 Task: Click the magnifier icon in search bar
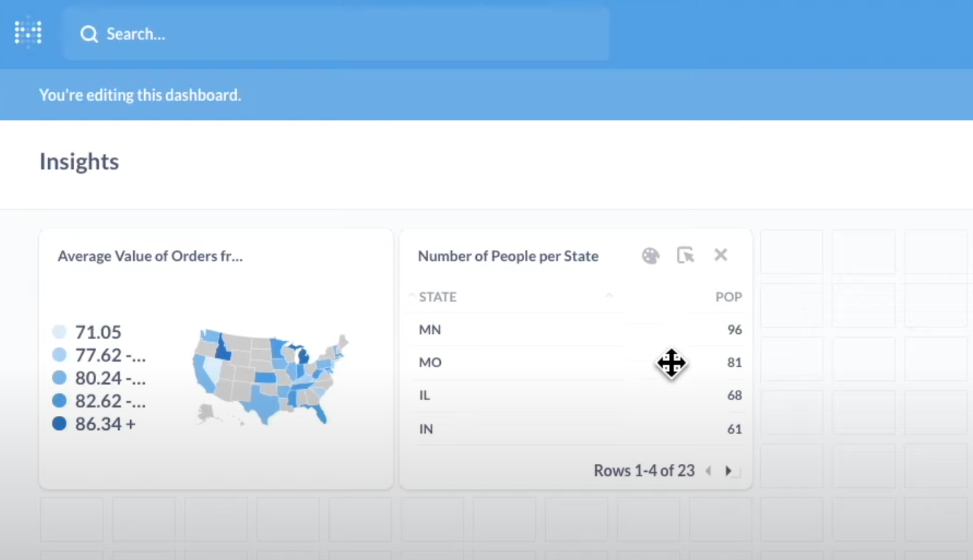pos(89,34)
